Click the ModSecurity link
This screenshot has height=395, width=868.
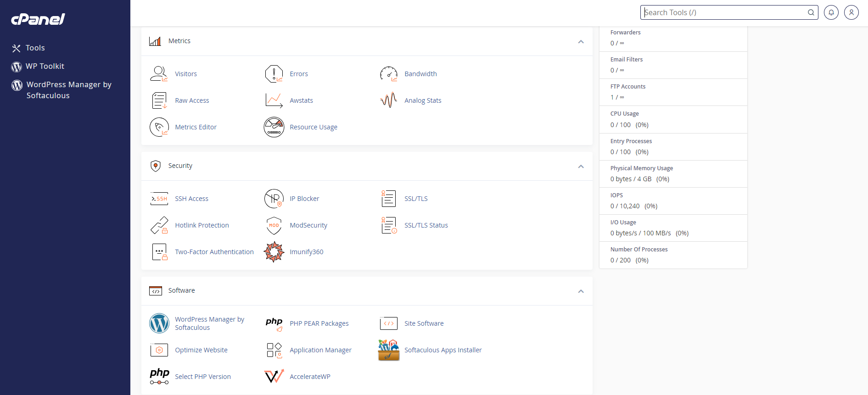[x=308, y=225]
